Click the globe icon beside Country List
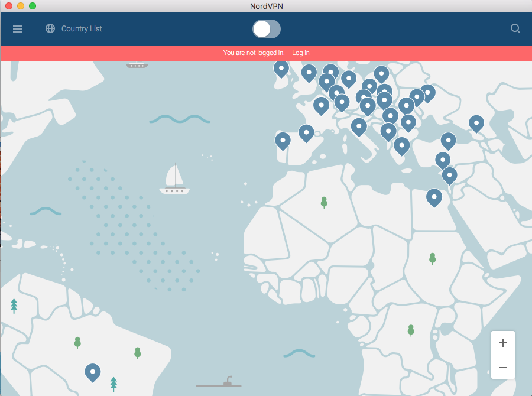The image size is (532, 396). pos(50,28)
